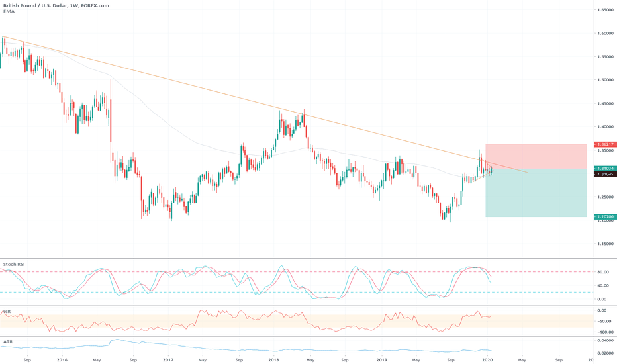The height and width of the screenshot is (364, 617).
Task: Click the -50.00 level on %R scale
Action: pyautogui.click(x=602, y=320)
